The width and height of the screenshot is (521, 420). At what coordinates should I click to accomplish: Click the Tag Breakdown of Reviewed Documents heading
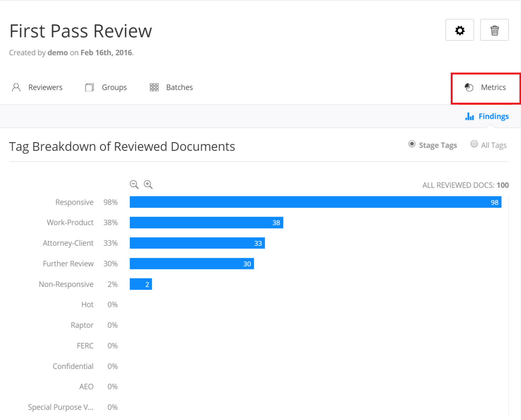[x=122, y=147]
